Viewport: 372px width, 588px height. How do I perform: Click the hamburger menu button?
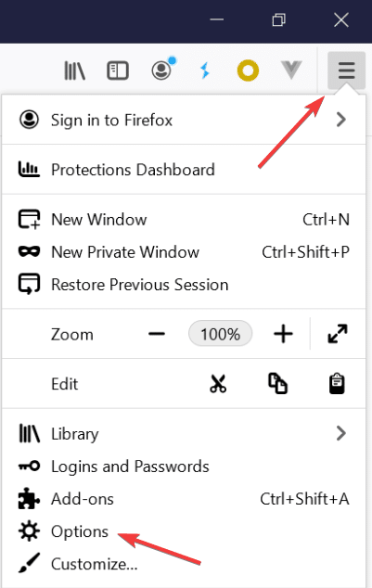(x=347, y=70)
